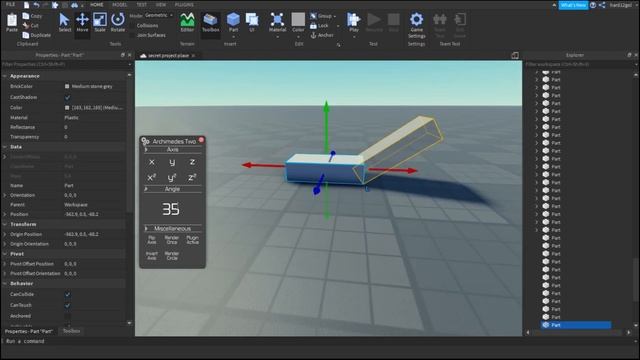
Task: Switch to the MODEL ribbon tab
Action: point(120,4)
